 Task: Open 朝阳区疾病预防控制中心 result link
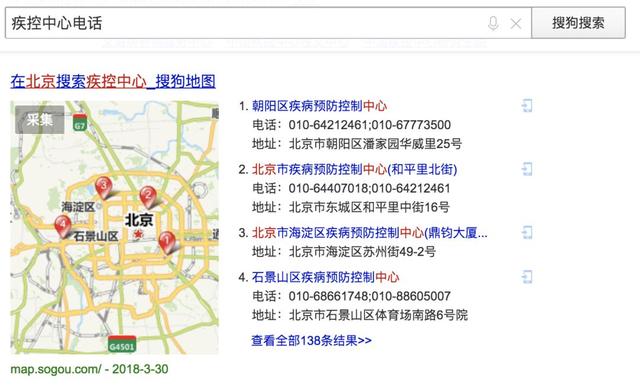pos(320,106)
